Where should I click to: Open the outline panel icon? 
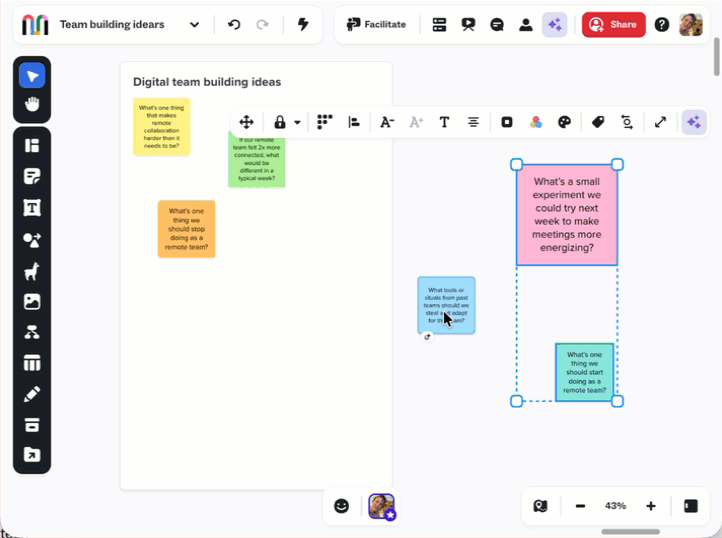tap(439, 24)
